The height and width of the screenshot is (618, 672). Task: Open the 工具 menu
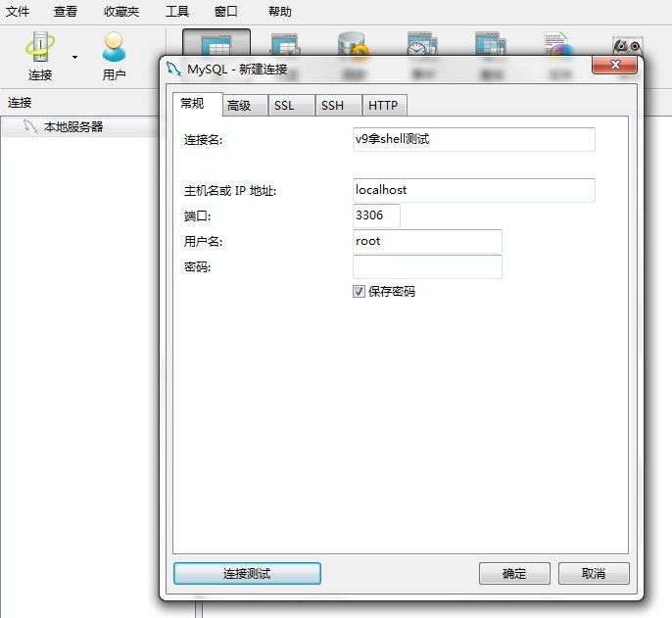(x=177, y=11)
